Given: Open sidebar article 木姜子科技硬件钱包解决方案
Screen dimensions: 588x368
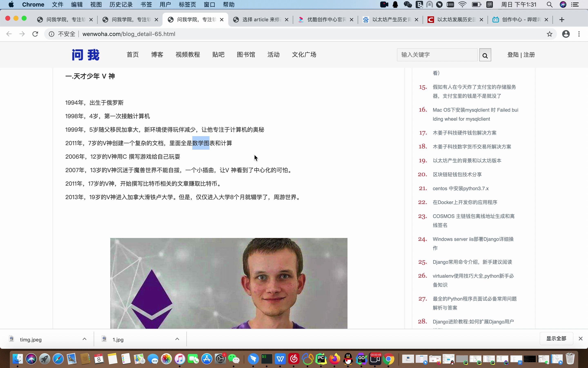Looking at the screenshot, I should 464,133.
